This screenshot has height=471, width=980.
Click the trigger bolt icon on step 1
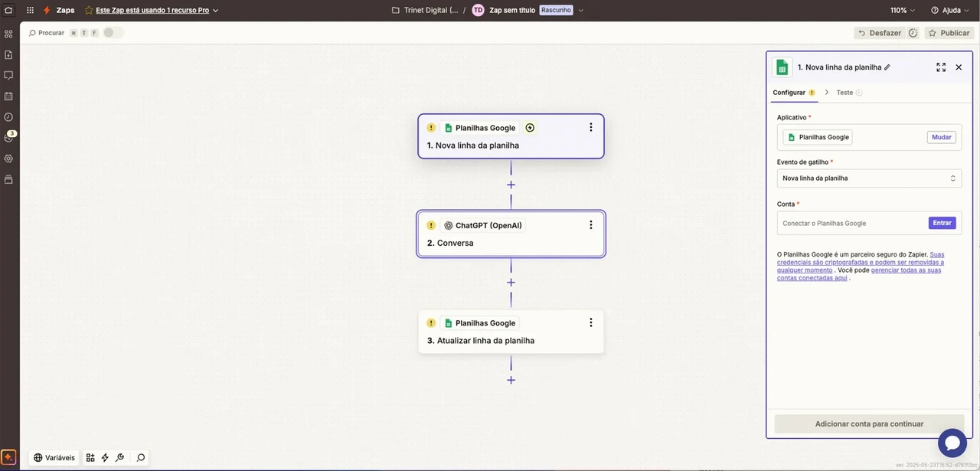pyautogui.click(x=530, y=128)
